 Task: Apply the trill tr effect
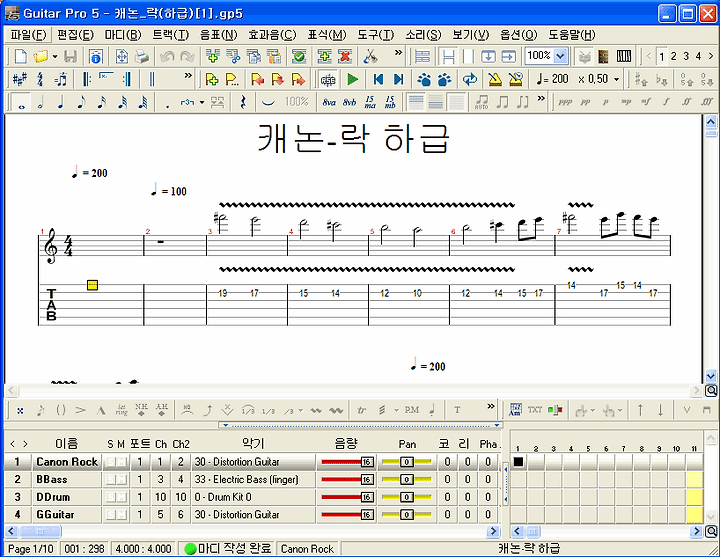coord(362,410)
